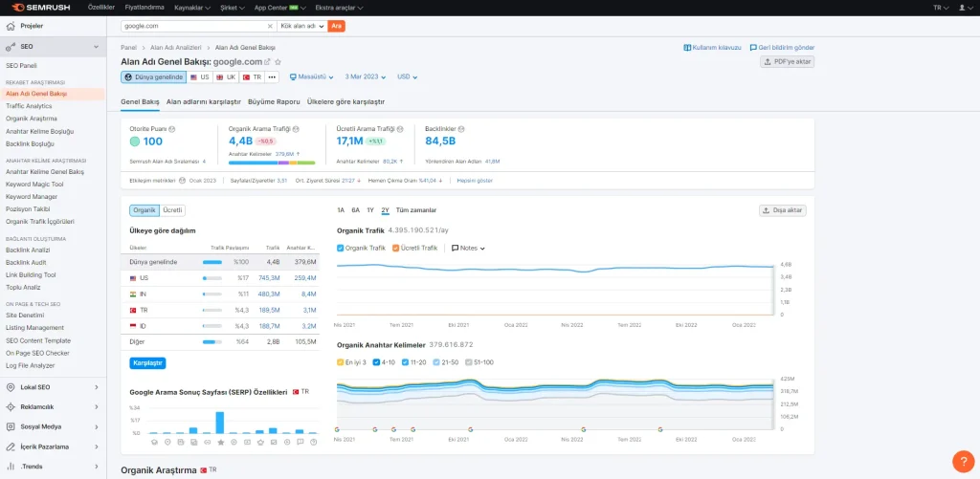
Task: Click the speech bubble SERP feature icon
Action: coord(300,442)
